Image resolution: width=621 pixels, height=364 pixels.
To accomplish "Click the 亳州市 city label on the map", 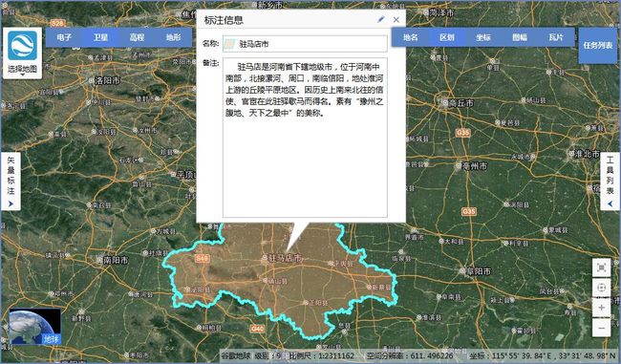I will point(475,166).
